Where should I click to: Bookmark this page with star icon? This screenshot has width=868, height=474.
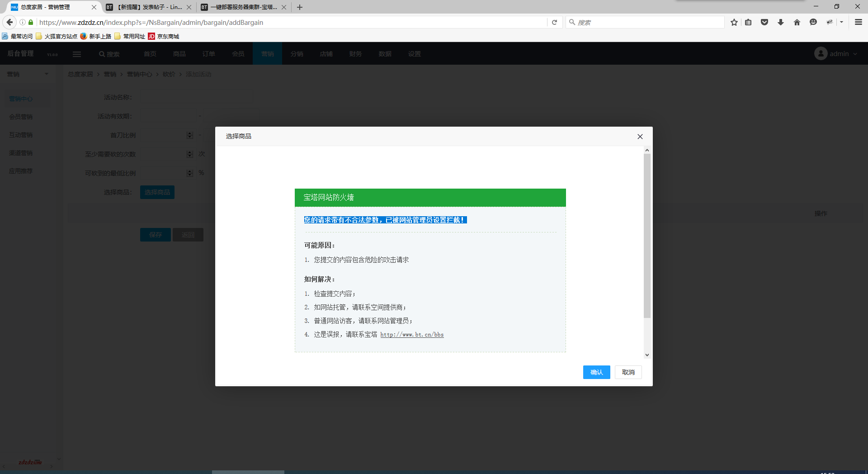point(734,22)
